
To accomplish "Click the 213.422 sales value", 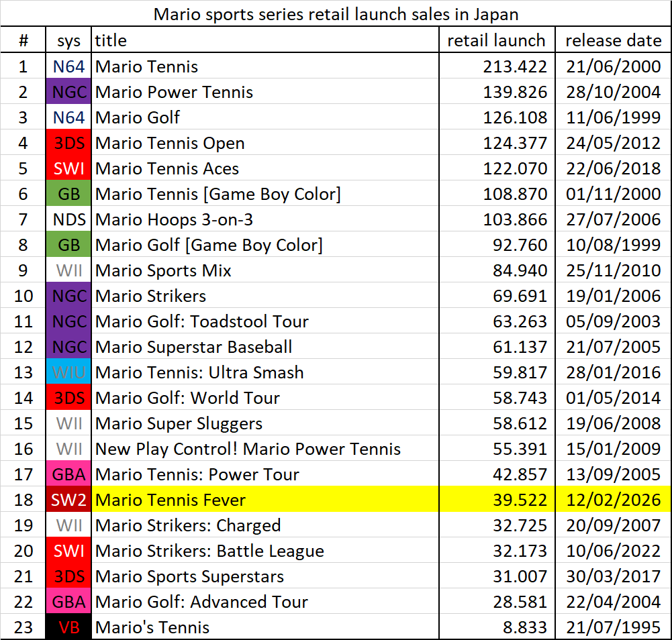I will coord(515,66).
